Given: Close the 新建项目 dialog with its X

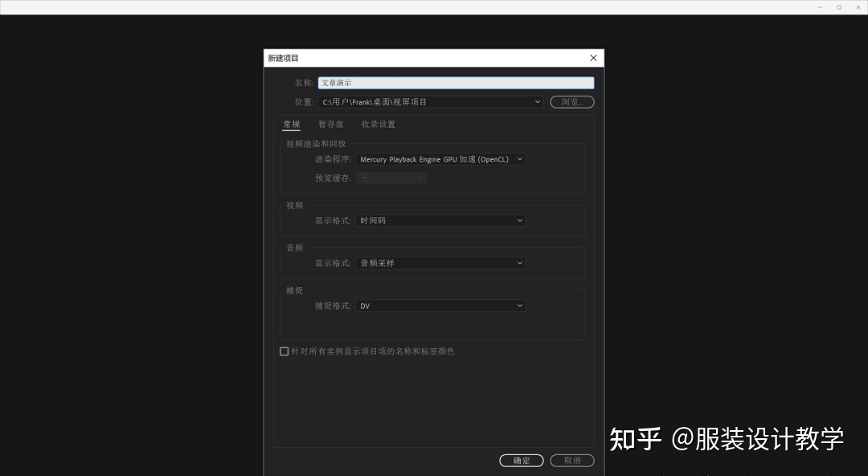Looking at the screenshot, I should coord(593,58).
